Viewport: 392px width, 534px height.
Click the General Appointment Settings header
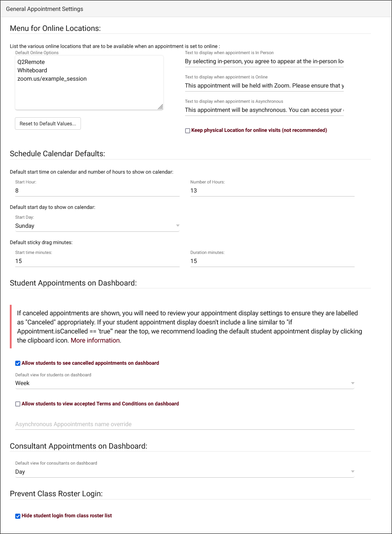coord(45,9)
